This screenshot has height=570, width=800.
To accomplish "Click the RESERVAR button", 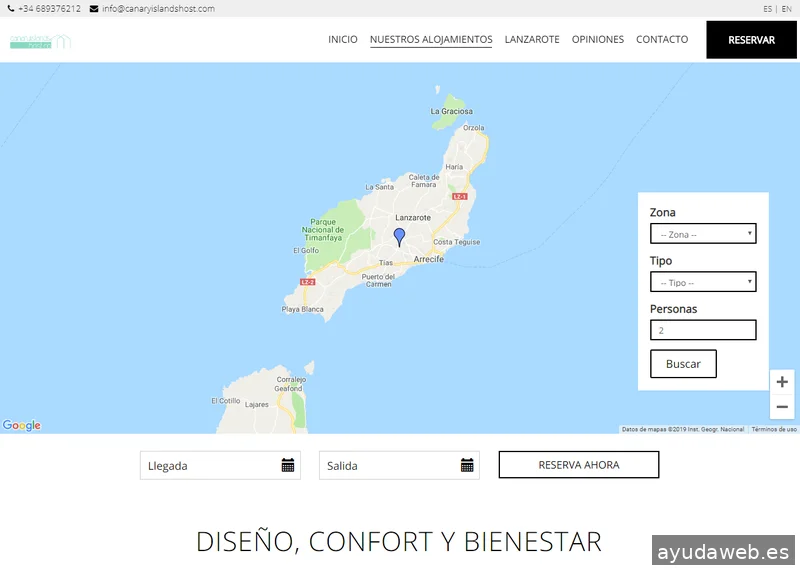I will (x=752, y=40).
